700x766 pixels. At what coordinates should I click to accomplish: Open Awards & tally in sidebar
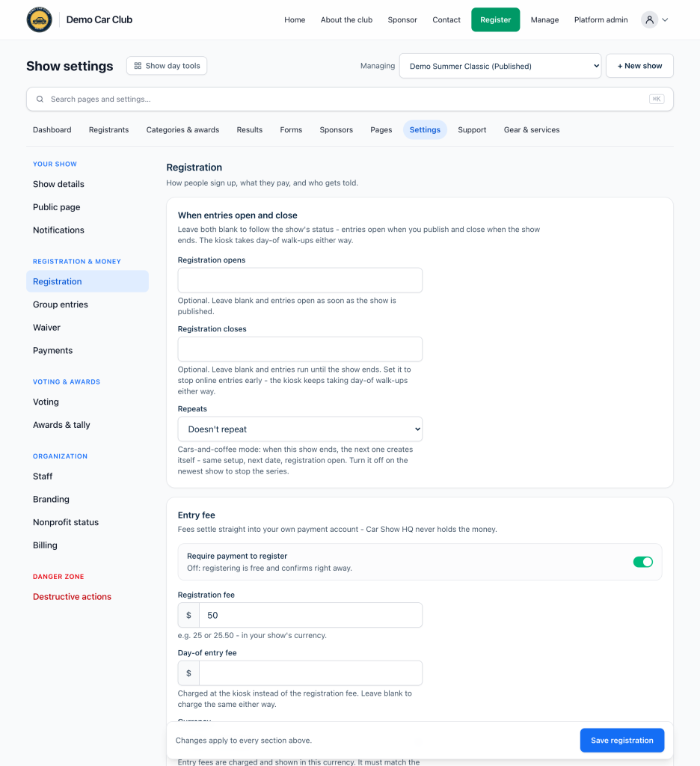click(87, 425)
